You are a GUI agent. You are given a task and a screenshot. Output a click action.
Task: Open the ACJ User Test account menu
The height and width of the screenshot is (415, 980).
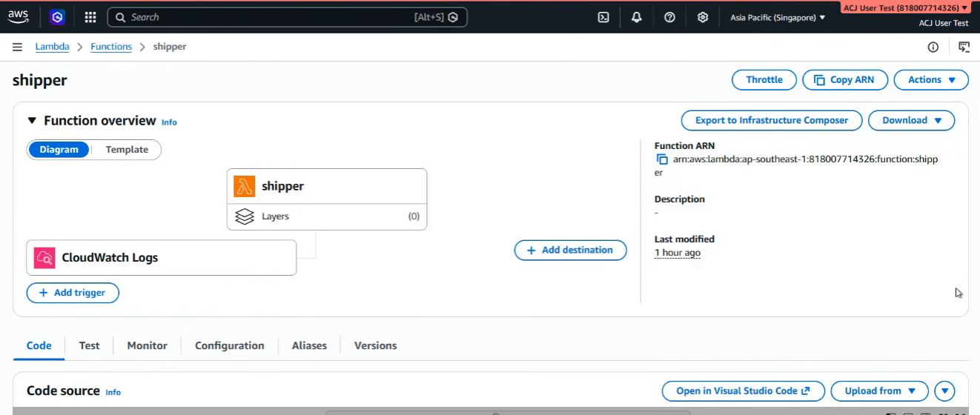[x=906, y=7]
